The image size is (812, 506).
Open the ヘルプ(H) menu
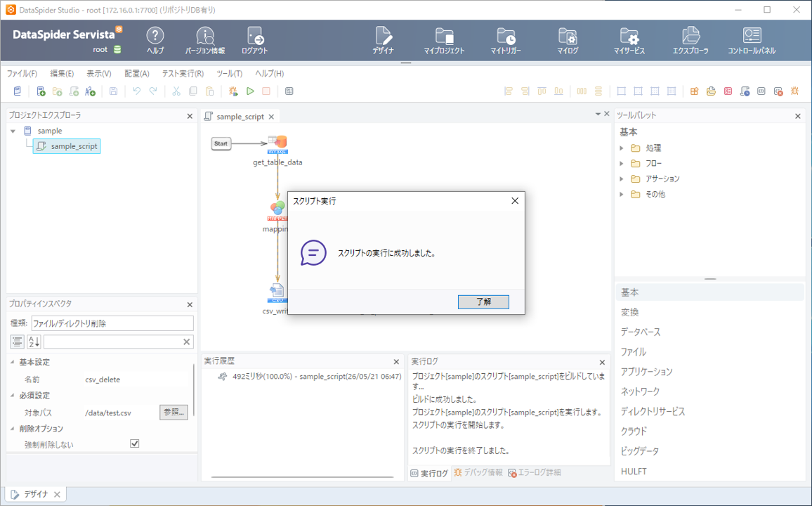click(x=269, y=74)
